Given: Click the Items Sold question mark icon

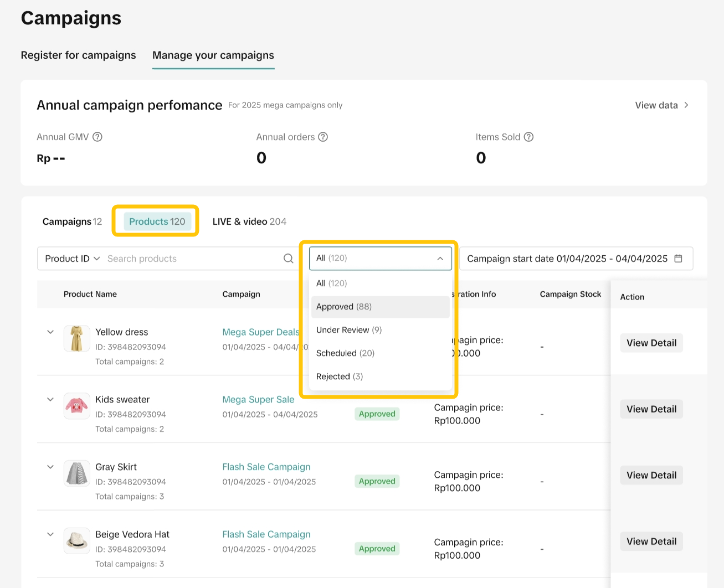Looking at the screenshot, I should (528, 137).
